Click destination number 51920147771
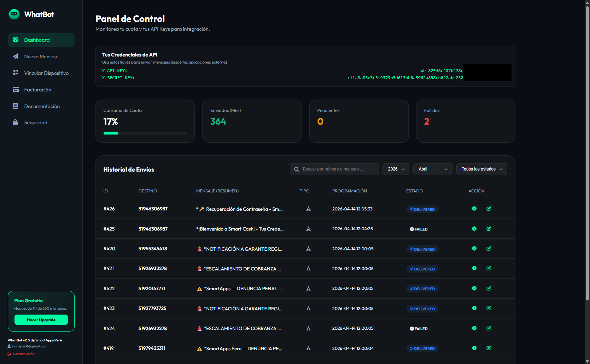This screenshot has height=364, width=590. pos(152,288)
